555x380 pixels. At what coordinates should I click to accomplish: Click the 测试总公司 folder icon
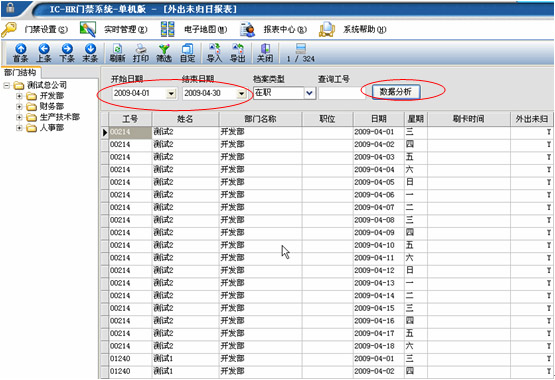(x=19, y=85)
